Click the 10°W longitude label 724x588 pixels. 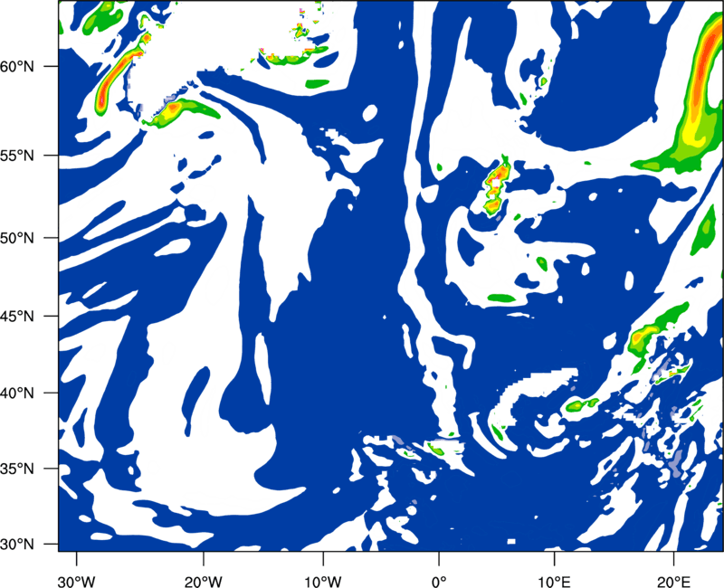[322, 582]
